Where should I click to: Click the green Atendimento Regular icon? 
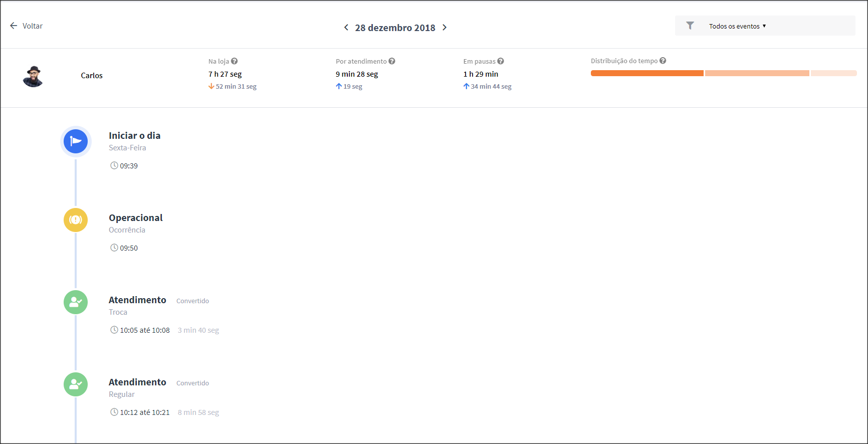coord(76,384)
